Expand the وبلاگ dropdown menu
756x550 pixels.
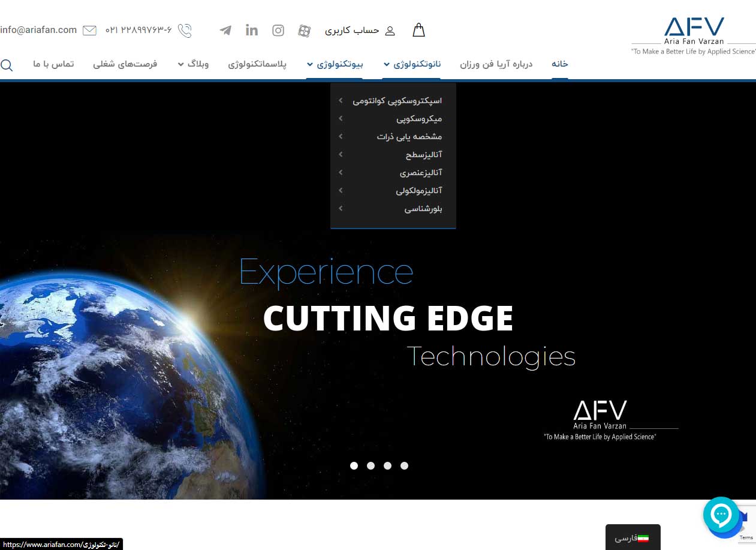pyautogui.click(x=192, y=64)
